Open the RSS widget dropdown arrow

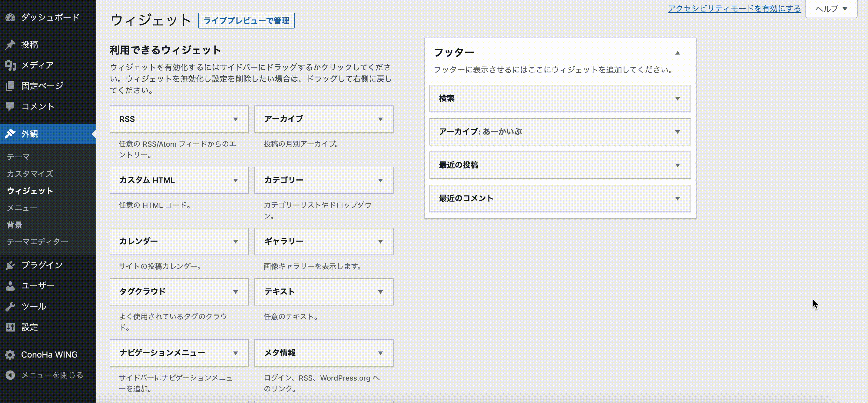pos(236,119)
